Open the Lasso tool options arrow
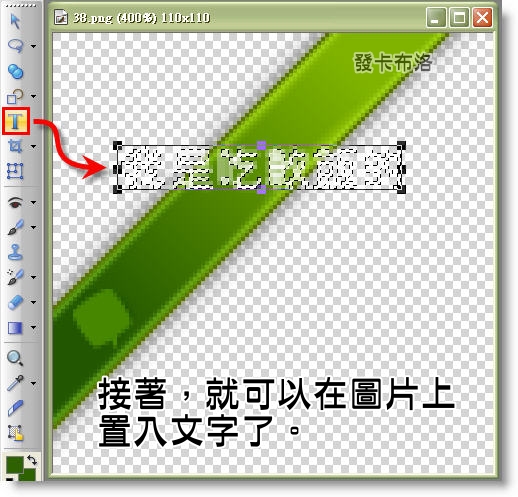Screen dimensions: 518x497 coord(33,46)
